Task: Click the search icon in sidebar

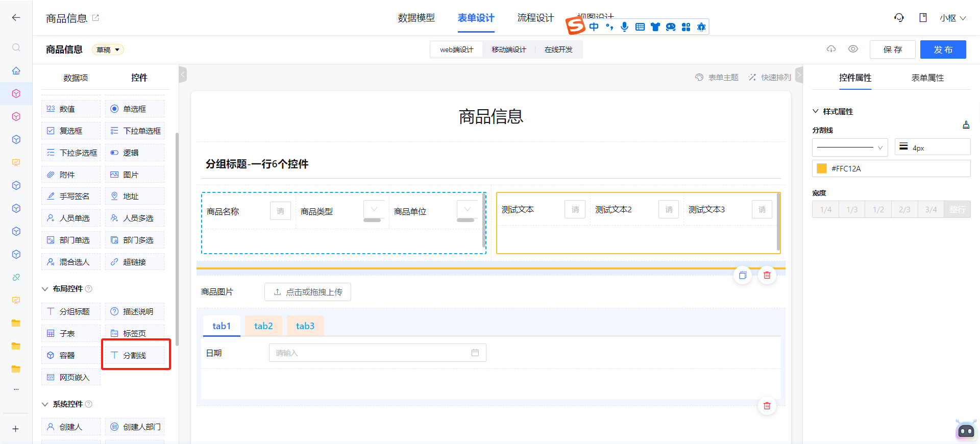Action: click(16, 47)
